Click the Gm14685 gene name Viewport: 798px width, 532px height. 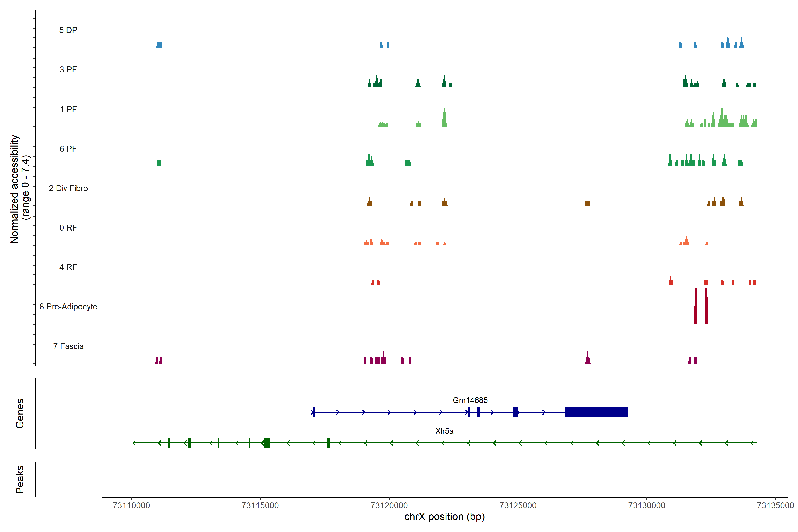[470, 400]
